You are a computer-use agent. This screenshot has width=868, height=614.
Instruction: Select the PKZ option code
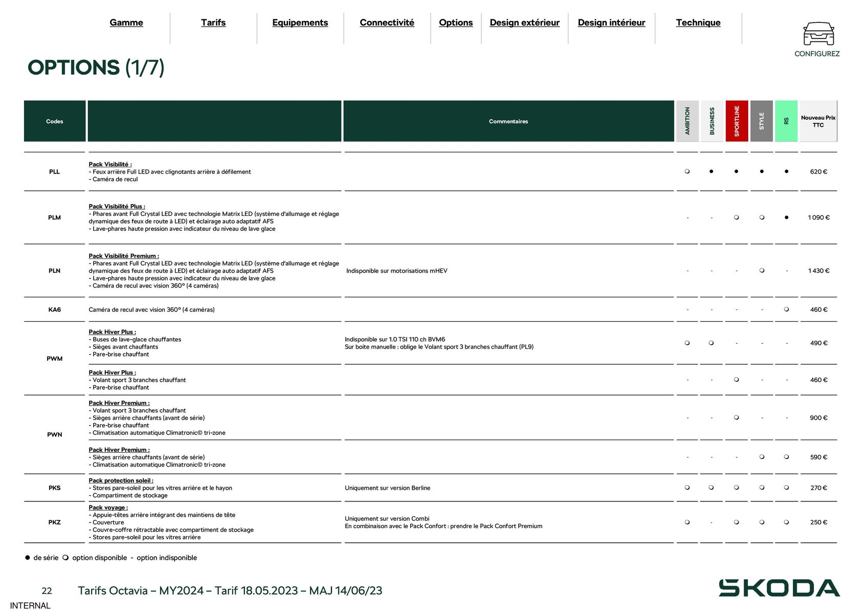click(55, 522)
